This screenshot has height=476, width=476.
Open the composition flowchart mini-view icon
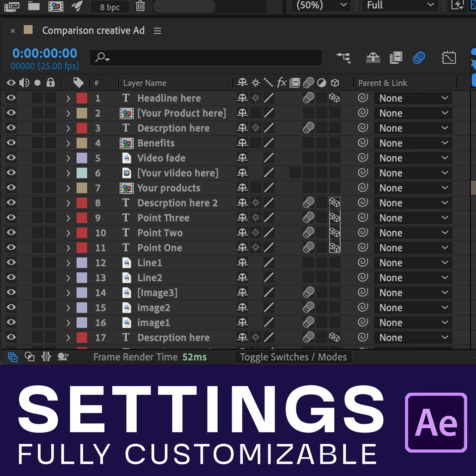coord(343,58)
